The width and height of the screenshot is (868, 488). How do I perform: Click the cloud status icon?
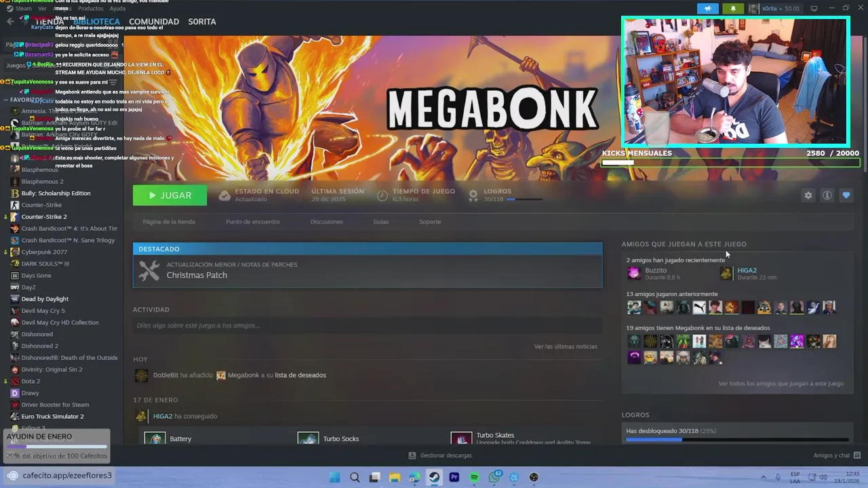(224, 195)
